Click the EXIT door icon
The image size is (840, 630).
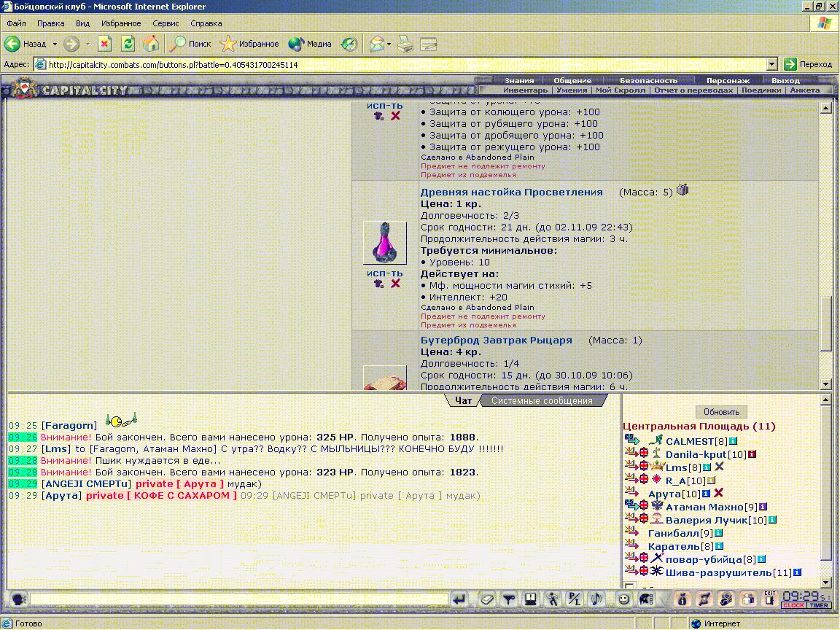(769, 599)
